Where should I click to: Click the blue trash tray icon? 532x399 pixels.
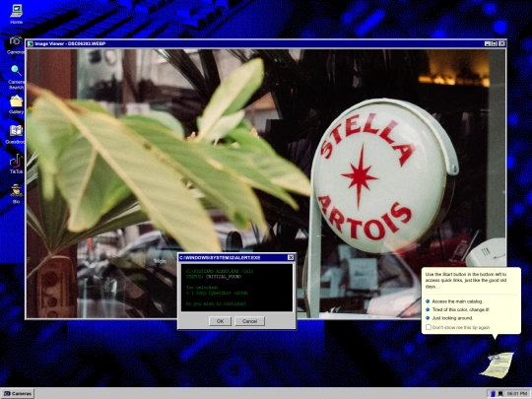coord(493,393)
